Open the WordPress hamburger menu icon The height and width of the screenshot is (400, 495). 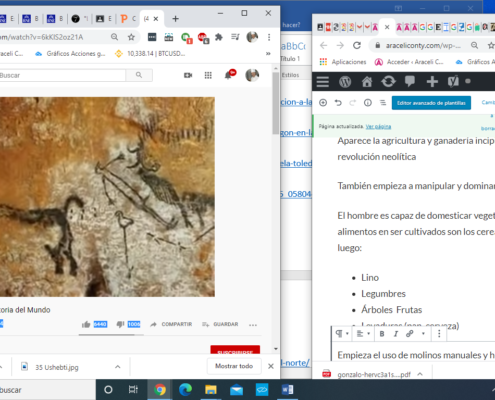click(x=323, y=82)
